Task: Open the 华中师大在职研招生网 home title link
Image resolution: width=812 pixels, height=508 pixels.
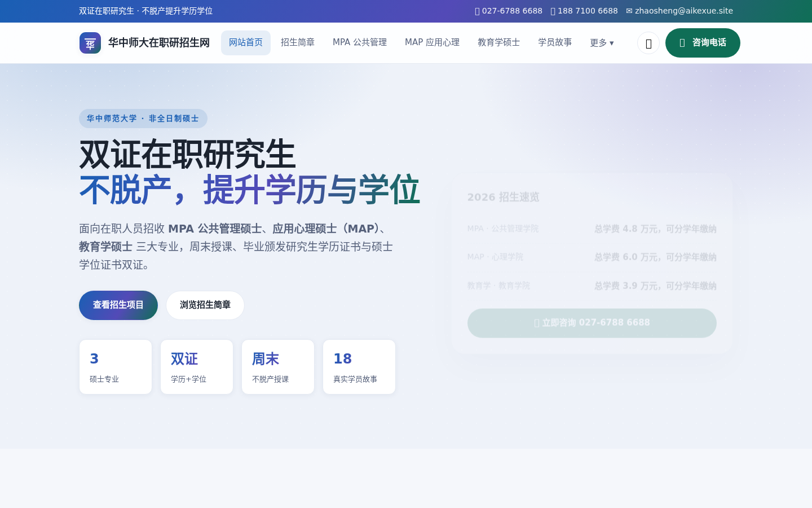Action: pos(159,43)
